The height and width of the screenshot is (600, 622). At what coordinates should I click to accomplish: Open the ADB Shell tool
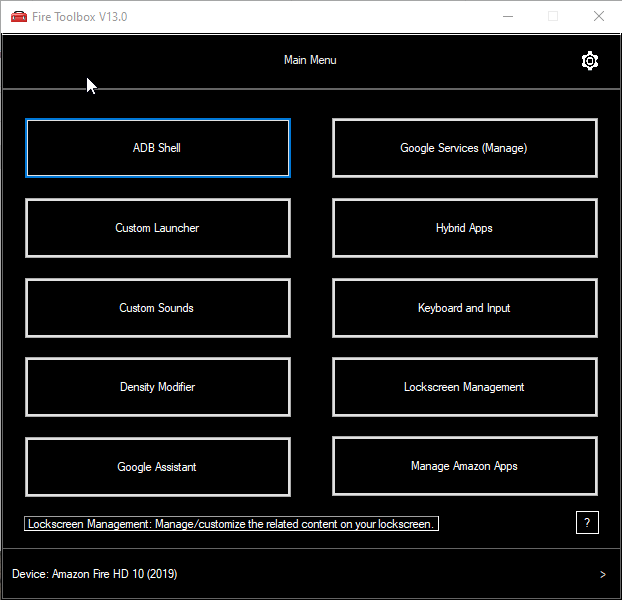(158, 148)
